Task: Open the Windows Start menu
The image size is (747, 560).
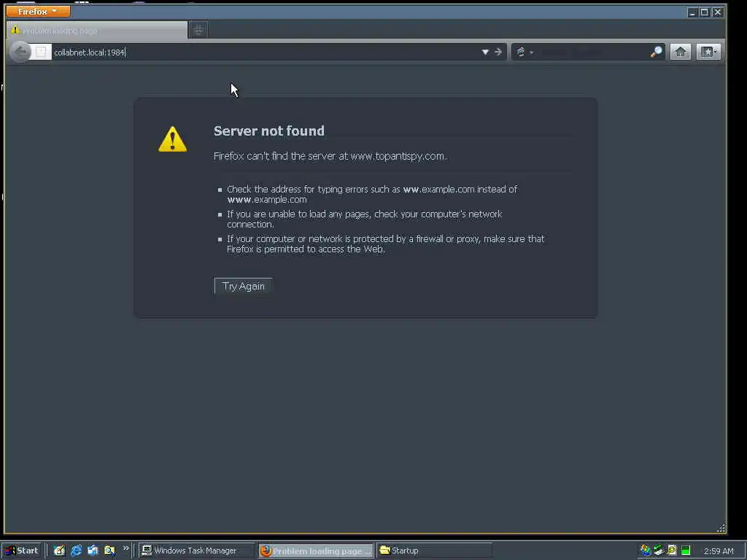Action: (22, 551)
